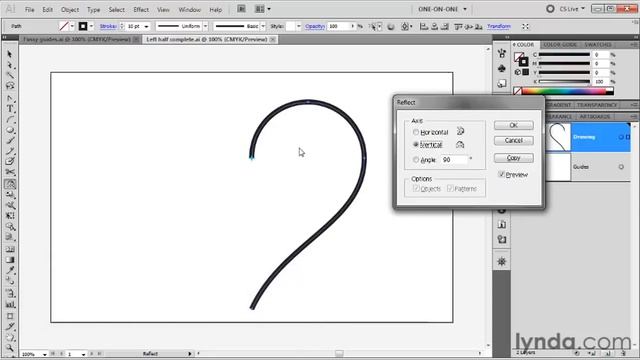Toggle target circle of Drawing layer
The height and width of the screenshot is (360, 640).
pos(621,137)
